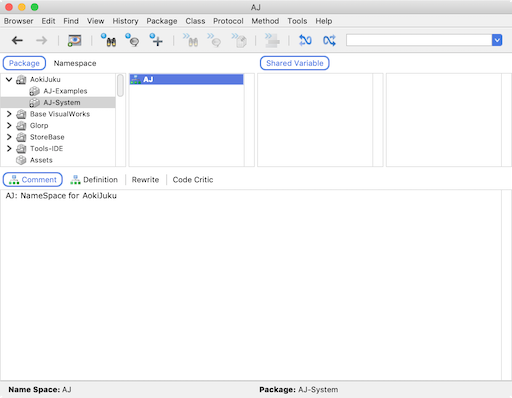
Task: Click the greyed speech bubble with chevrons icon
Action: tap(214, 40)
